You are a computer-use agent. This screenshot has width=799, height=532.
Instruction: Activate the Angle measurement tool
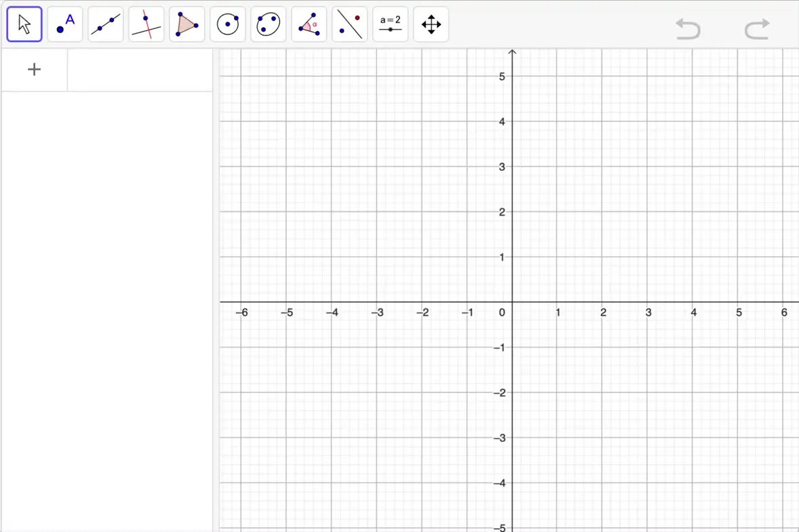pyautogui.click(x=309, y=24)
